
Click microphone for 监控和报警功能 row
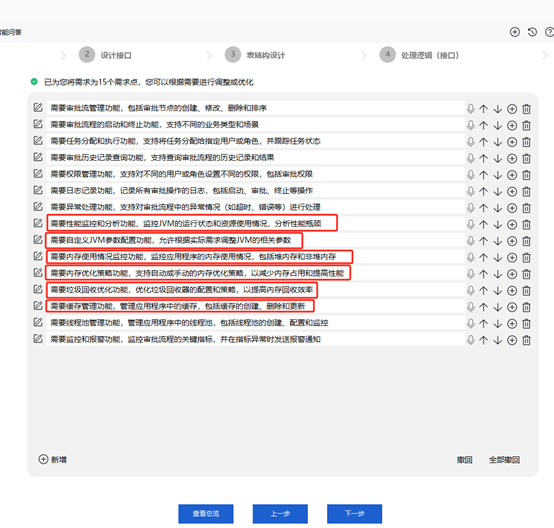pyautogui.click(x=470, y=340)
